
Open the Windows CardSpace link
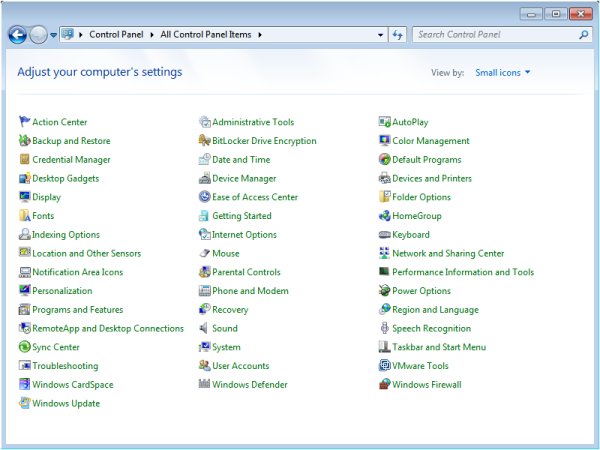(73, 384)
